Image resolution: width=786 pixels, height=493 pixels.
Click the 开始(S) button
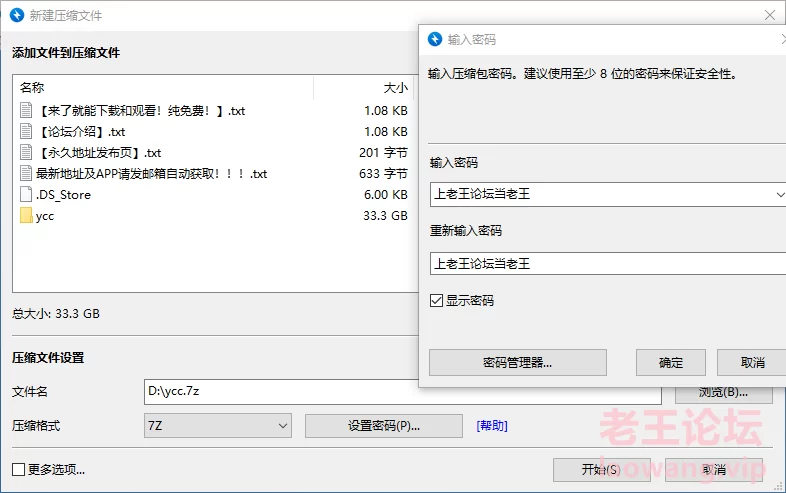coord(602,470)
